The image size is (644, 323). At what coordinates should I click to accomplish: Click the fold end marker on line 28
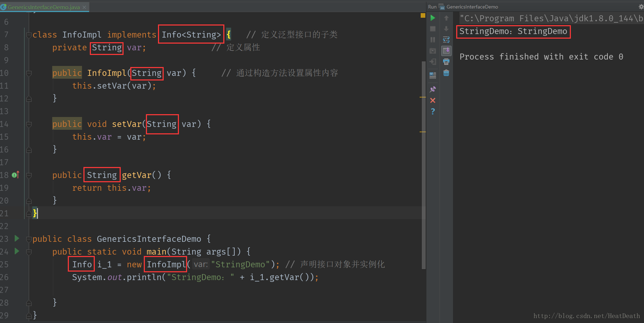pos(29,302)
